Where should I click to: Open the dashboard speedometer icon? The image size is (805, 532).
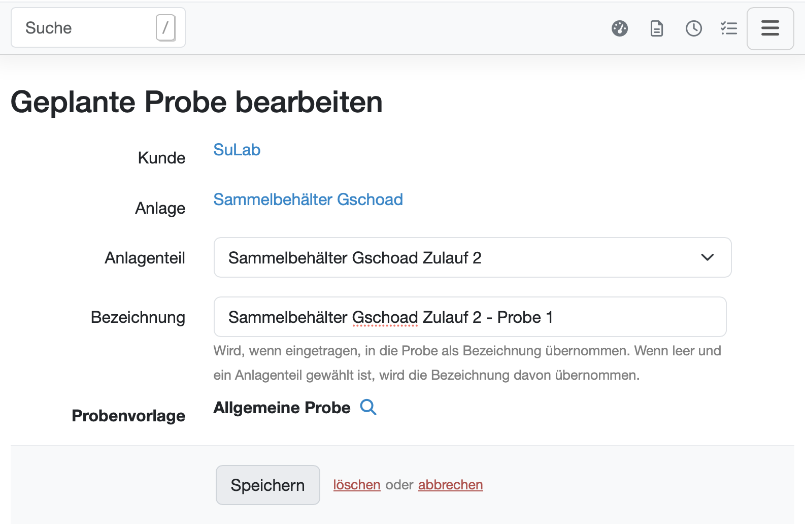[x=620, y=28]
